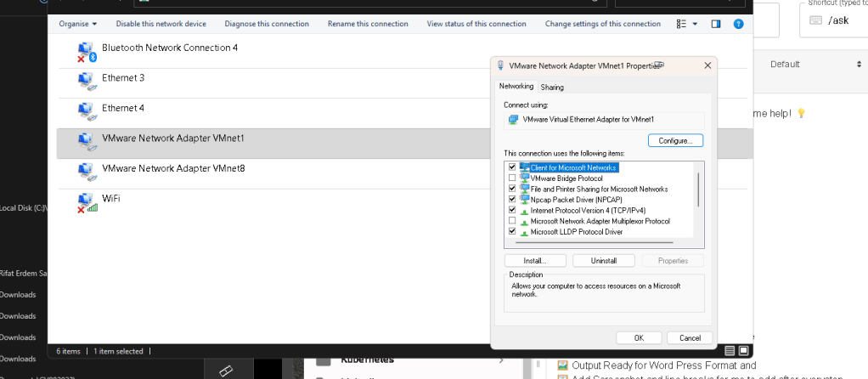Click the help question mark icon
Viewport: 868px width, 379px height.
click(x=738, y=24)
